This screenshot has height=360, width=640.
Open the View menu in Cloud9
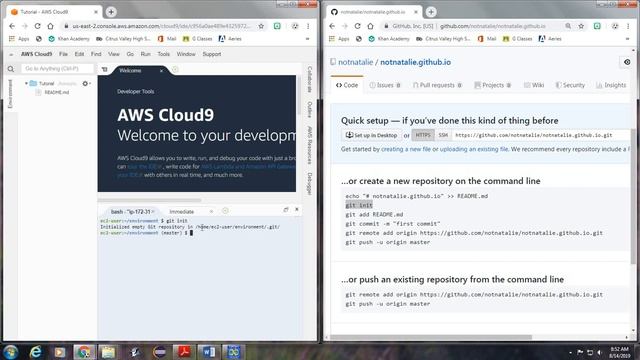click(114, 54)
